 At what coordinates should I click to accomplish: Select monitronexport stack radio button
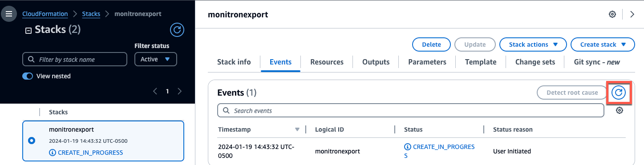click(31, 141)
